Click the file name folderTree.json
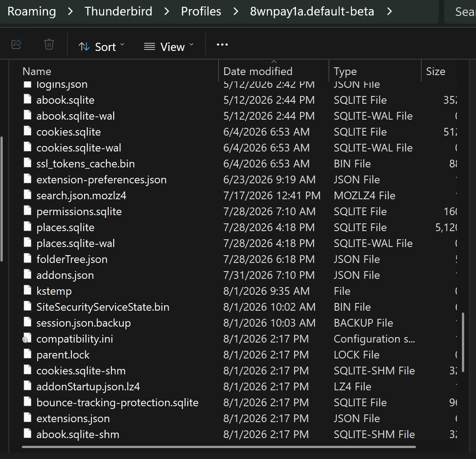 72,259
